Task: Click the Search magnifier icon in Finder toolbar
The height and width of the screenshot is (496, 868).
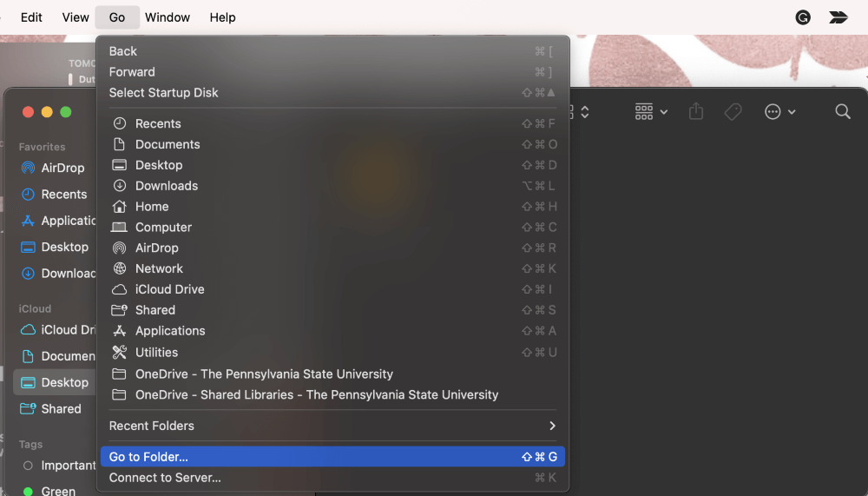Action: 842,112
